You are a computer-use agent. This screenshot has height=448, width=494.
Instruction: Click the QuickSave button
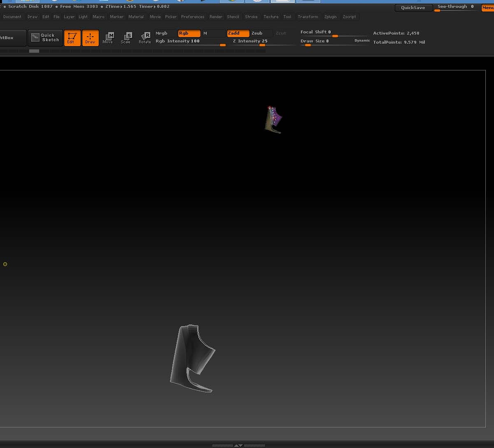click(413, 8)
